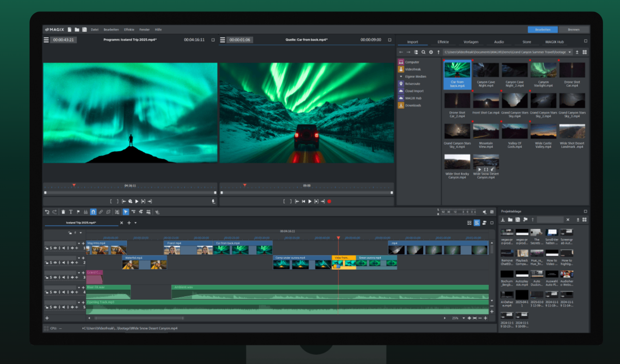This screenshot has height=364, width=620.
Task: Click open folder icon in title bar
Action: coord(77,30)
